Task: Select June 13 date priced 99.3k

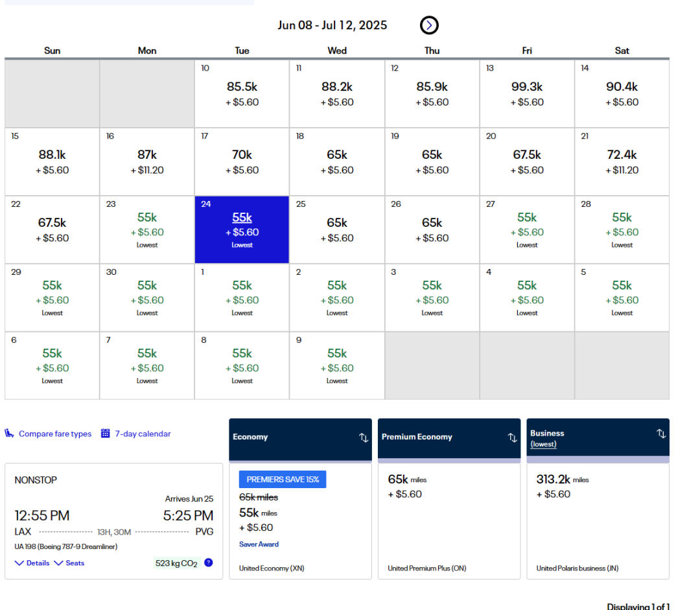Action: point(527,93)
